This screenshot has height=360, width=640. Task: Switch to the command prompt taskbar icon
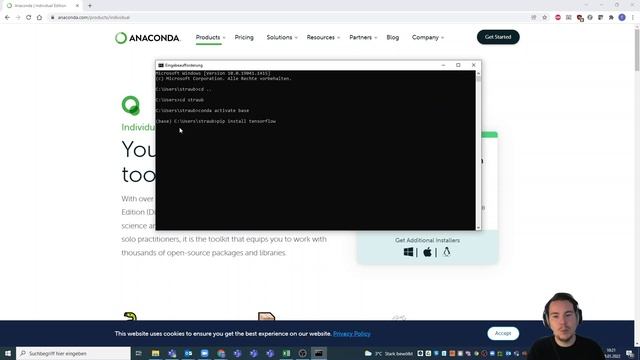tap(319, 353)
